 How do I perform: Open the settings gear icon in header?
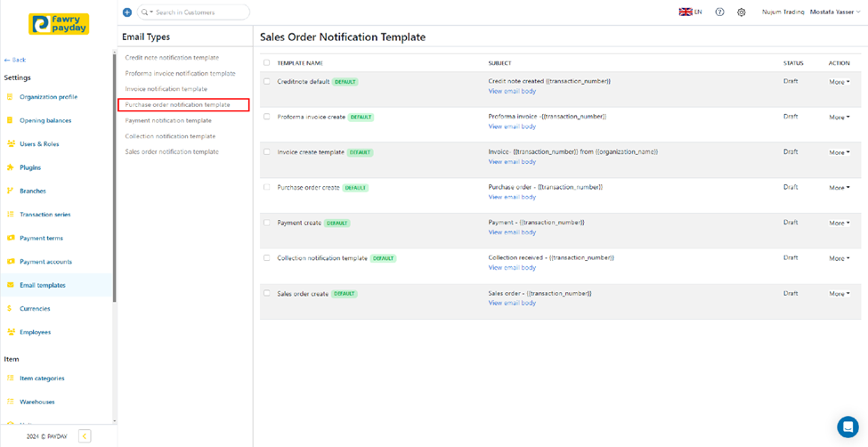click(741, 12)
